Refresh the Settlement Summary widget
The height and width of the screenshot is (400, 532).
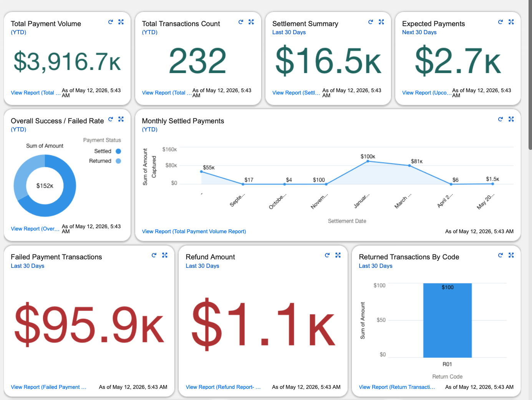[x=371, y=22]
